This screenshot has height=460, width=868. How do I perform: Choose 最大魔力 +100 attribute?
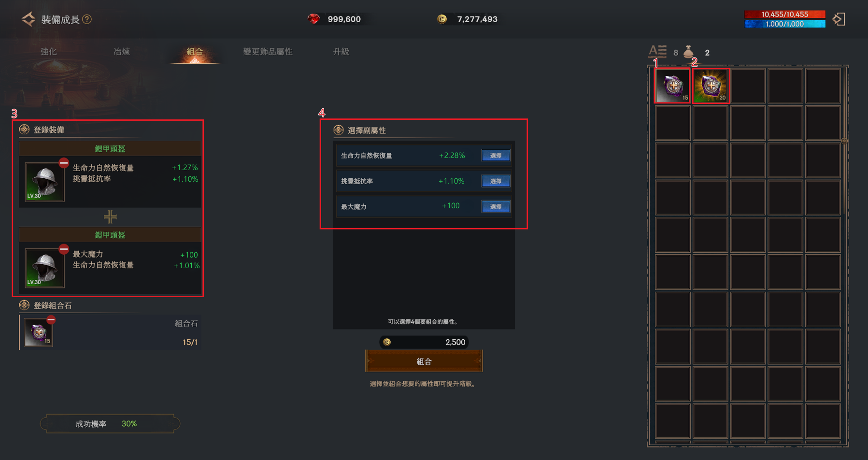(496, 207)
